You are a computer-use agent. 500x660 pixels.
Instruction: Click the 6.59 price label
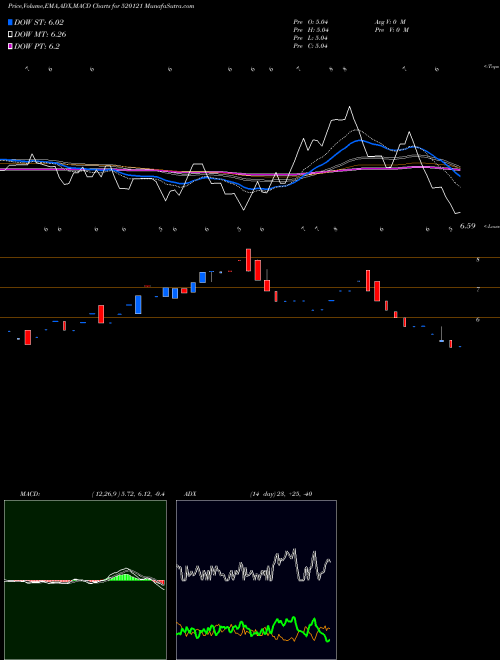(467, 226)
